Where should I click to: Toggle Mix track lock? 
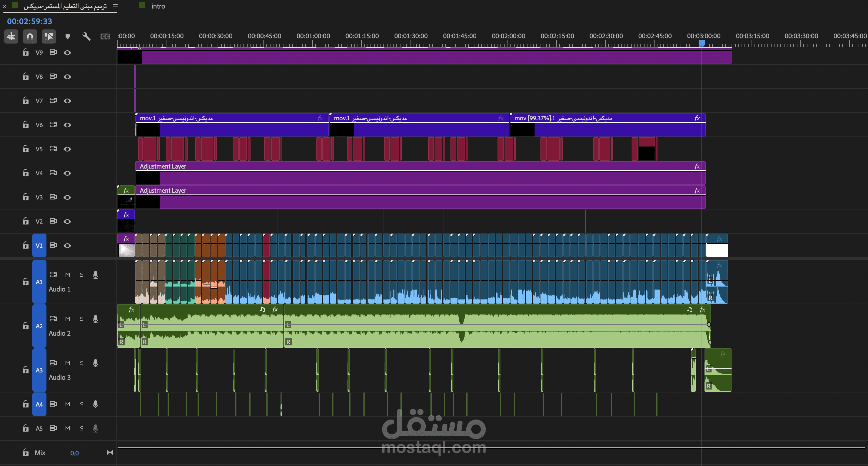(x=26, y=452)
